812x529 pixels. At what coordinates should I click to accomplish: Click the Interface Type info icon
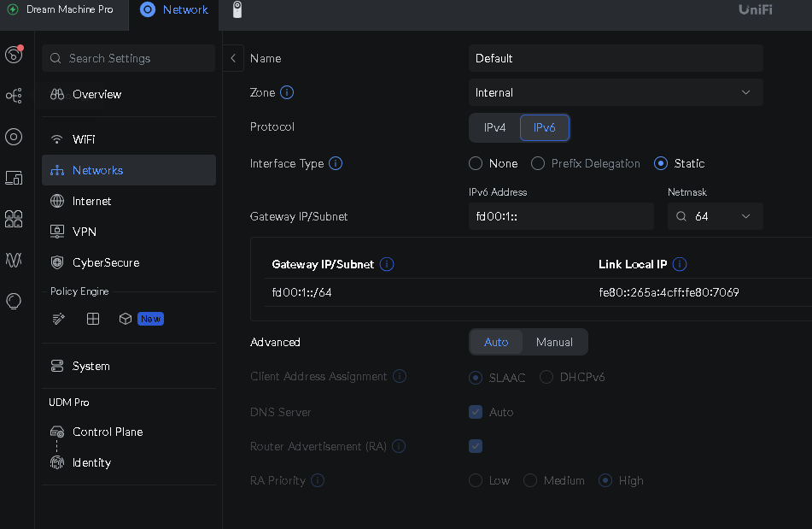click(336, 163)
